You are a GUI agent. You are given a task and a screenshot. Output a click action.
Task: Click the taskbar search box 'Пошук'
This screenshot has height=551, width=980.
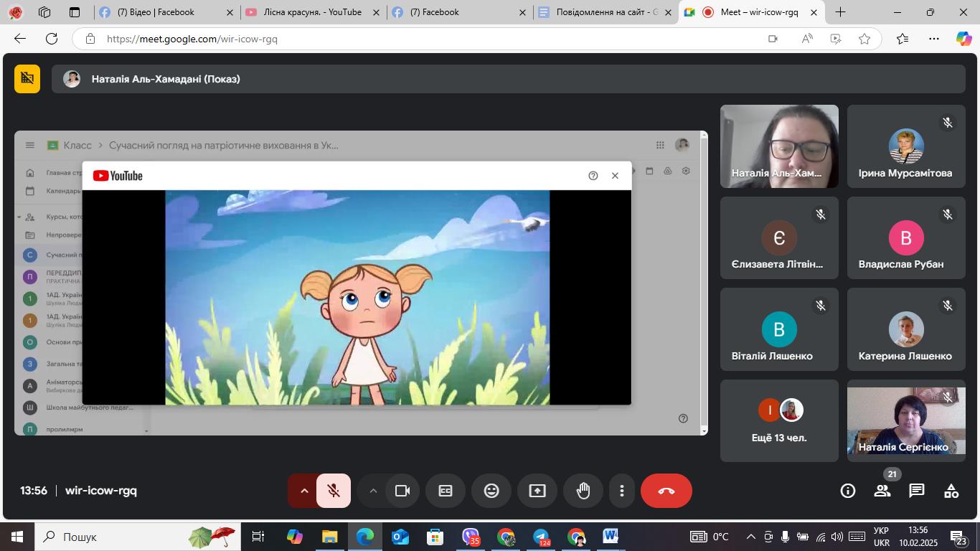pos(136,537)
